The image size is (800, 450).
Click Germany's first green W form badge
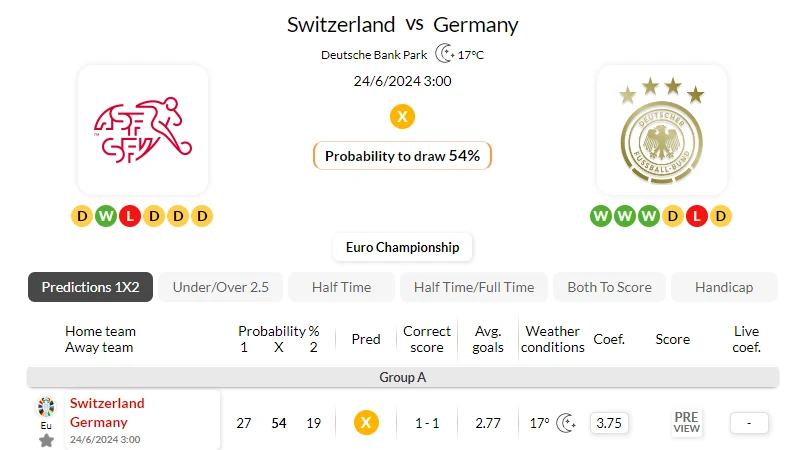[x=601, y=216]
